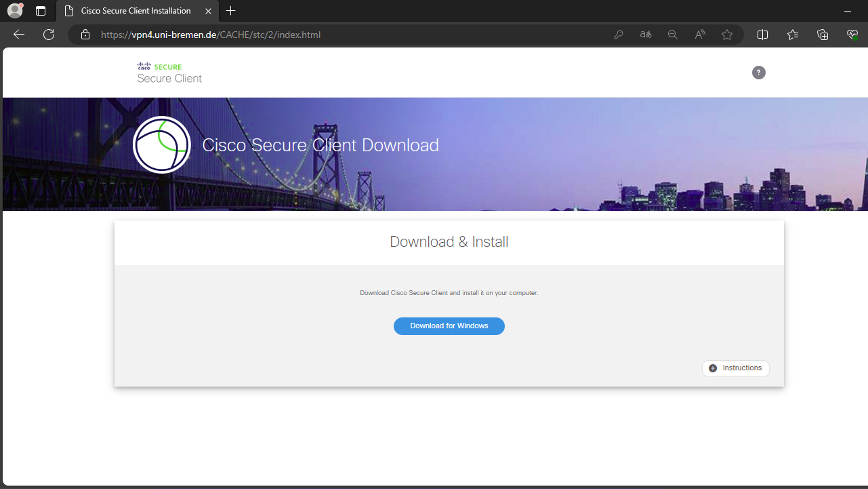
Task: Click the Download for Windows button
Action: pyautogui.click(x=449, y=326)
